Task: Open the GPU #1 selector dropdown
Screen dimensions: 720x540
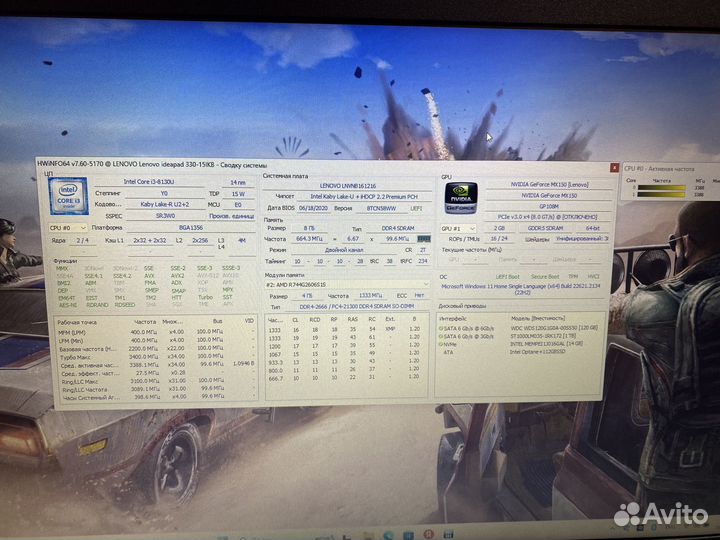Action: click(458, 228)
